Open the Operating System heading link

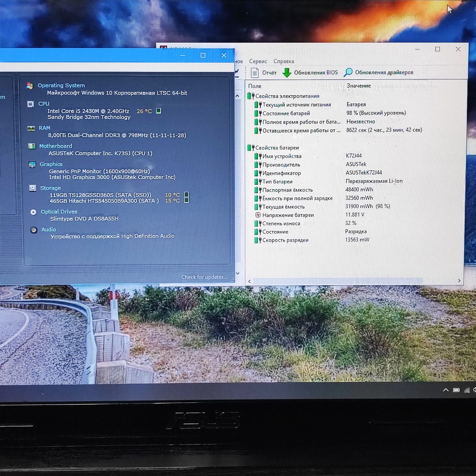click(x=61, y=86)
